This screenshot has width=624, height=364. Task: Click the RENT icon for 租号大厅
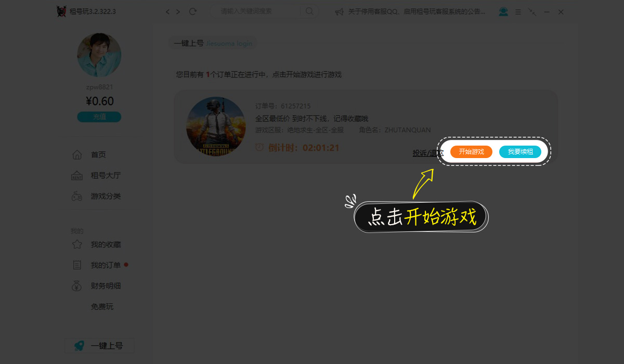point(77,176)
